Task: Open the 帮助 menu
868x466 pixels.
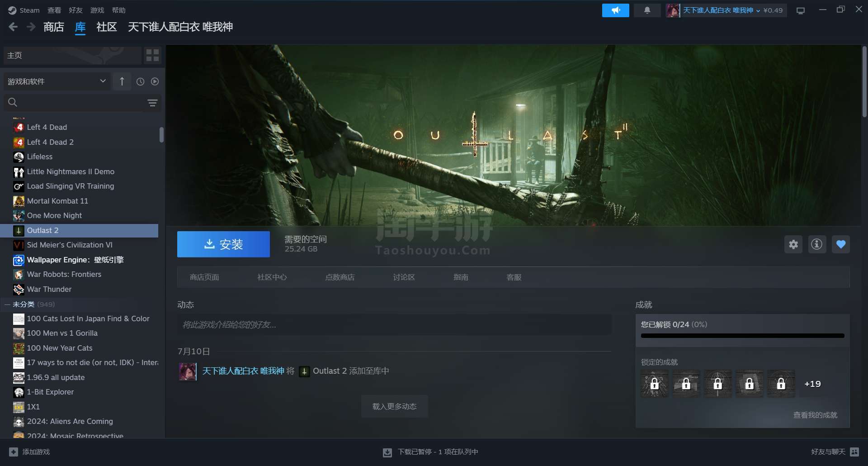Action: 118,10
